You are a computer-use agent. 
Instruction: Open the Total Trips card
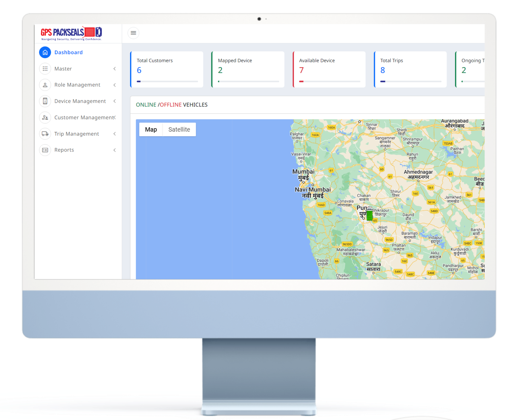click(410, 69)
